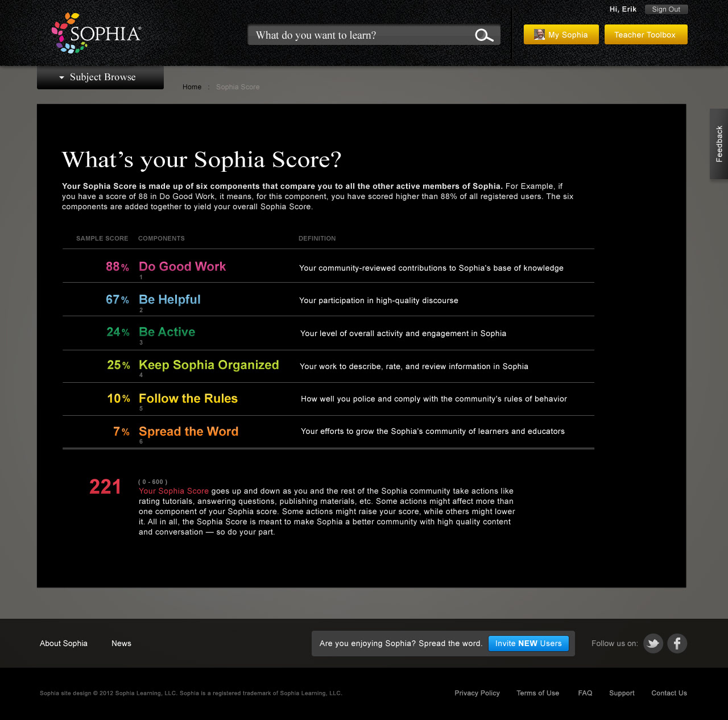Go to Home breadcrumb
The image size is (728, 720).
click(192, 87)
